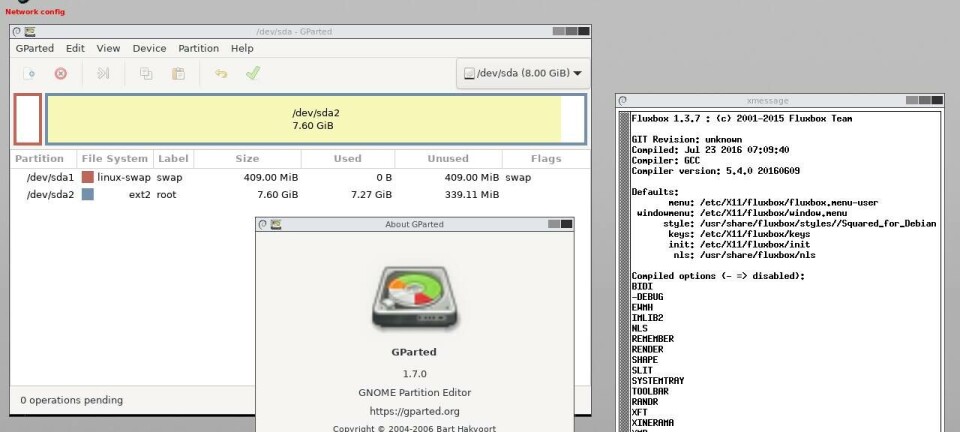
Task: Click the xmessage window title bar
Action: pos(768,100)
